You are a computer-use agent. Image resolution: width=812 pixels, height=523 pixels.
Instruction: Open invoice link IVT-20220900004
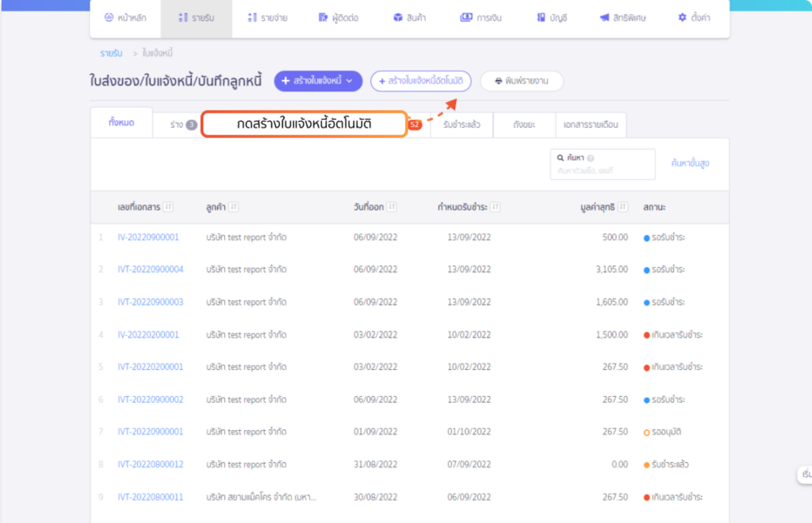click(150, 269)
